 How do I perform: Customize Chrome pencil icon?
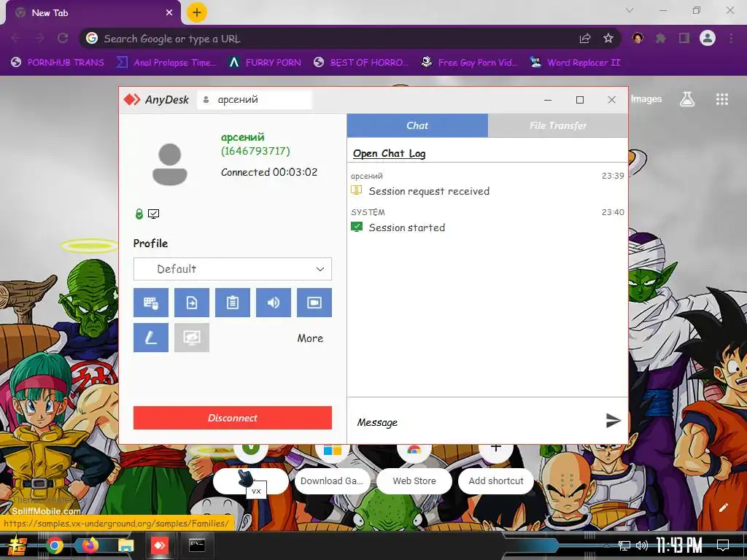(x=723, y=507)
